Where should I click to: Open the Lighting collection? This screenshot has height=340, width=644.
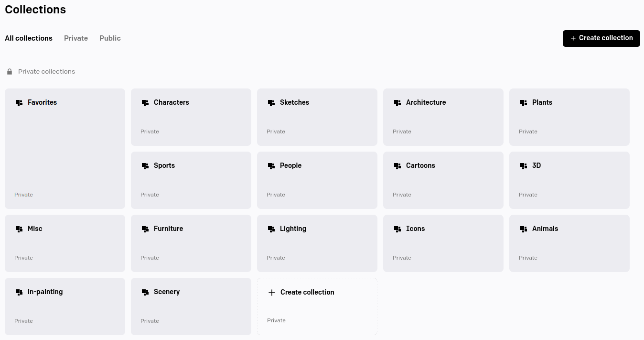point(317,243)
